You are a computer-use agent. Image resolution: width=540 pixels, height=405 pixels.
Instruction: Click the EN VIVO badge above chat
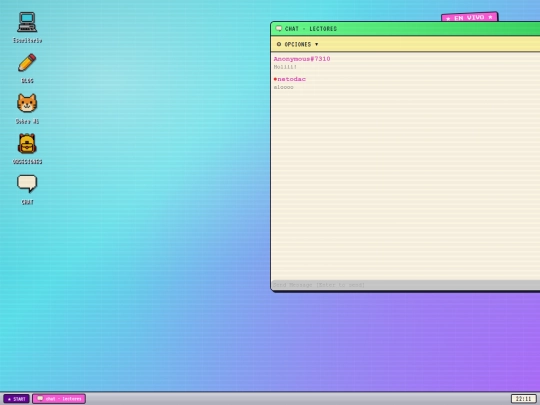(x=469, y=17)
